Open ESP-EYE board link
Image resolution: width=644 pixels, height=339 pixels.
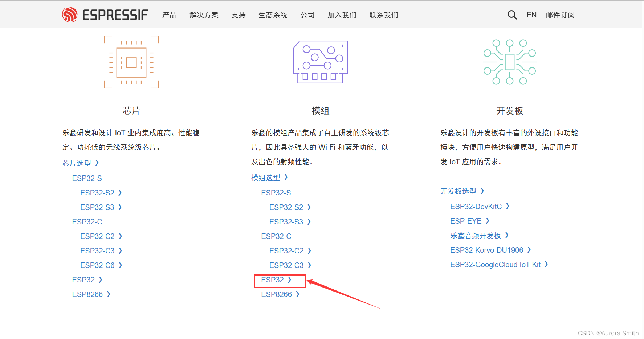pos(470,221)
